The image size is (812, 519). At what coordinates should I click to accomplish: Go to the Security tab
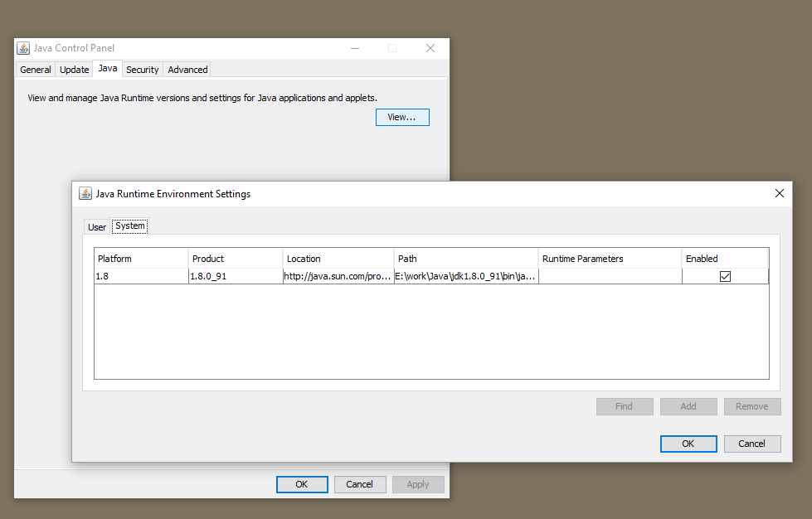pyautogui.click(x=143, y=70)
